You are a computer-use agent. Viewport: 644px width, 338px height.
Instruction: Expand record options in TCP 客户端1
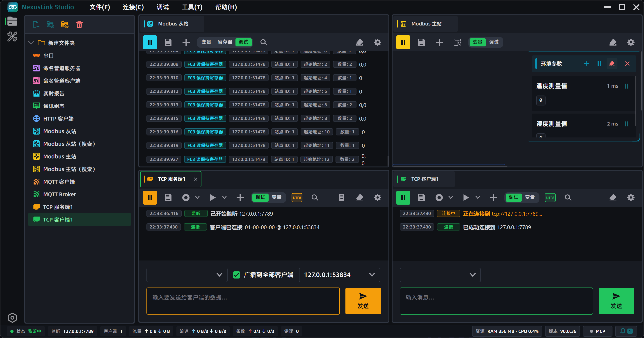pyautogui.click(x=450, y=197)
